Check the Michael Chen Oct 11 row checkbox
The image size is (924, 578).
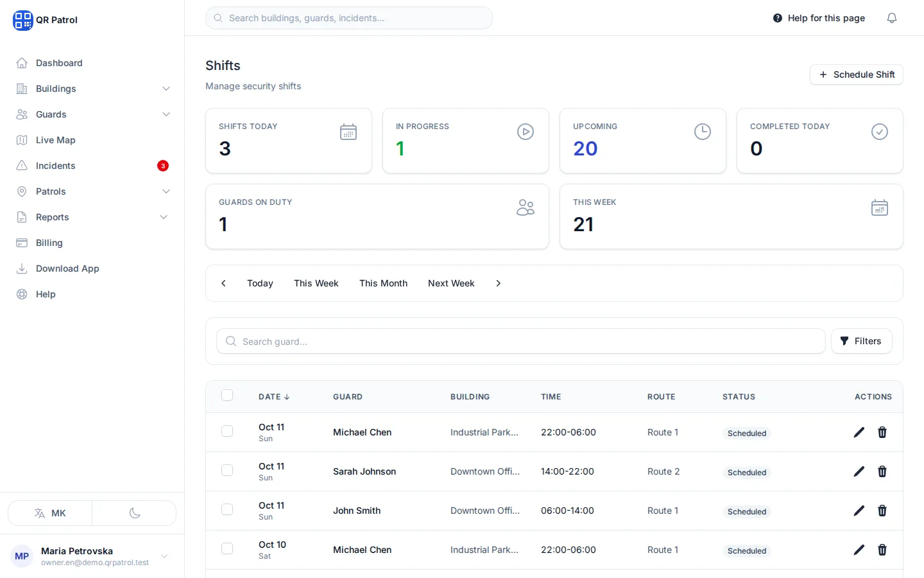pyautogui.click(x=227, y=431)
